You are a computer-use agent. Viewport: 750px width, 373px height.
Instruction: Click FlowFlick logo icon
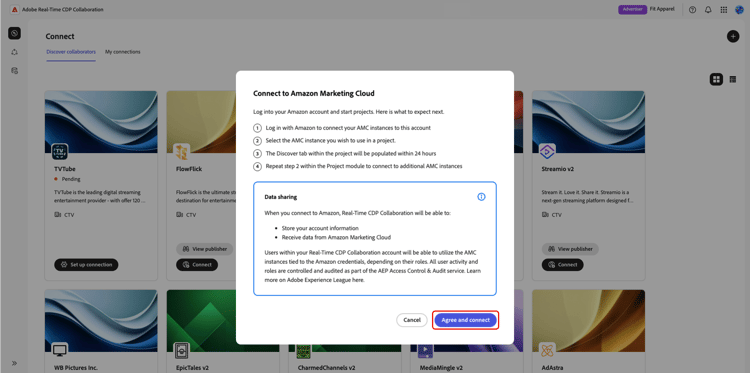182,152
